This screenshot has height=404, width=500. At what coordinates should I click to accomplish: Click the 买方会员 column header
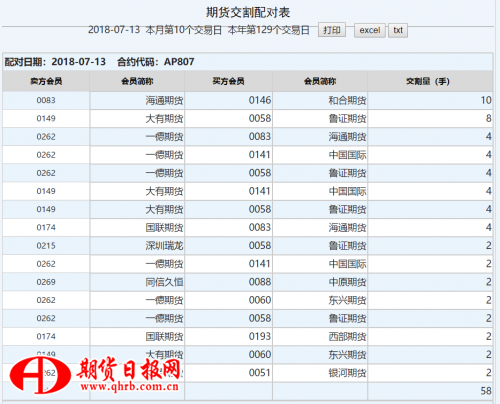(x=228, y=81)
